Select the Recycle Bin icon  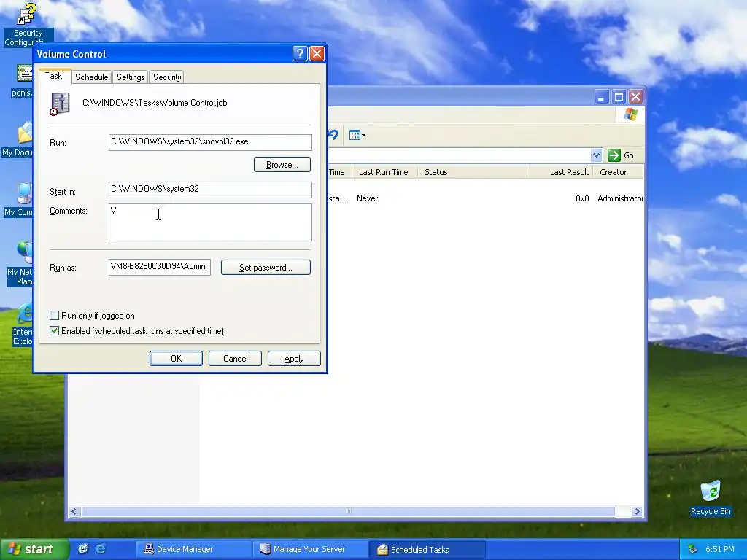711,498
